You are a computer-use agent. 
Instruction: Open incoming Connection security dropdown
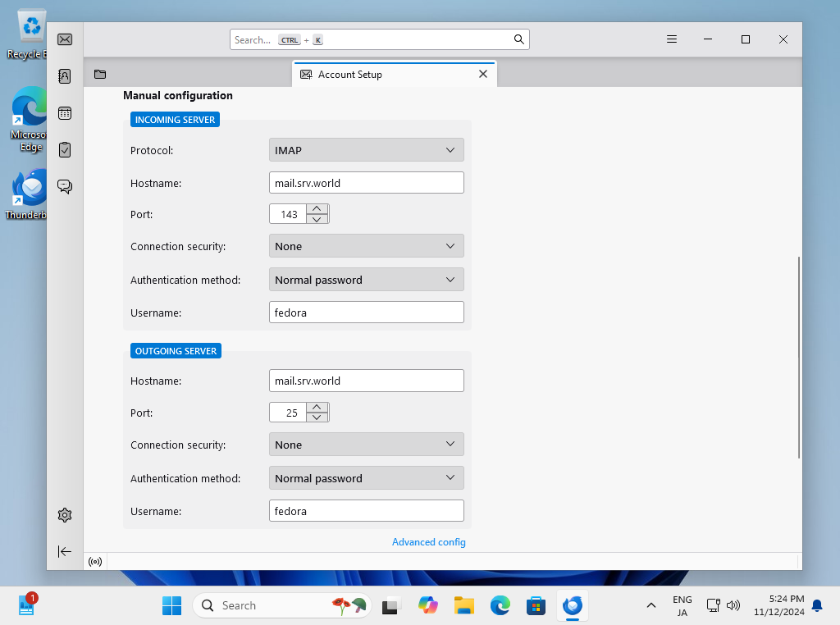coord(366,246)
